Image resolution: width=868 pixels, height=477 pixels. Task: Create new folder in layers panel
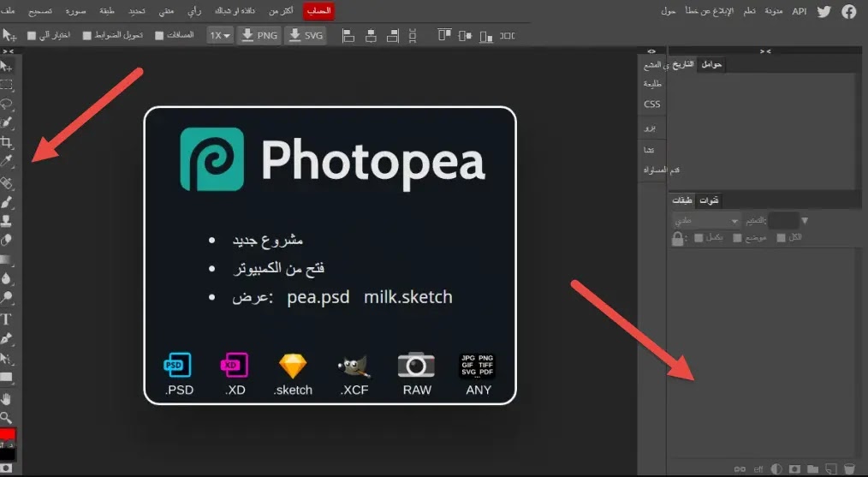[x=812, y=469]
